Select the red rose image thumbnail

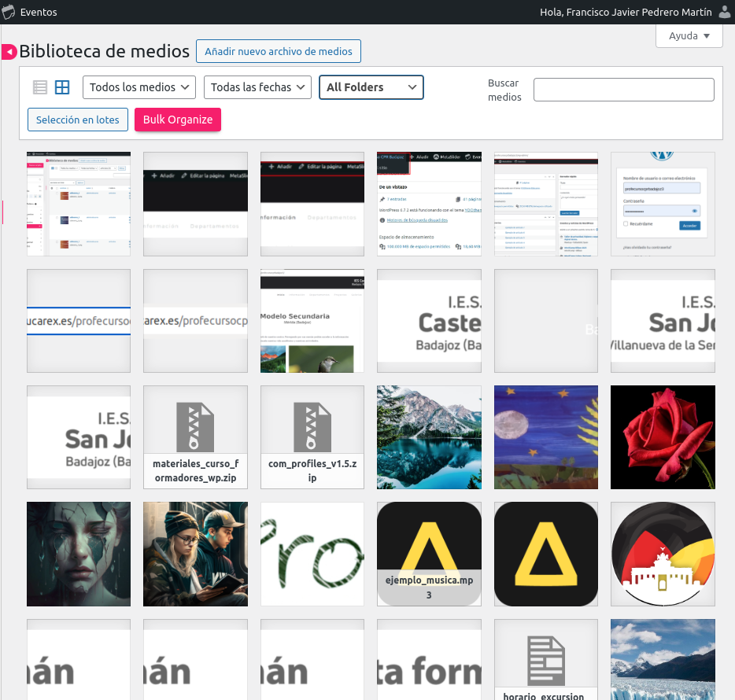coord(663,437)
